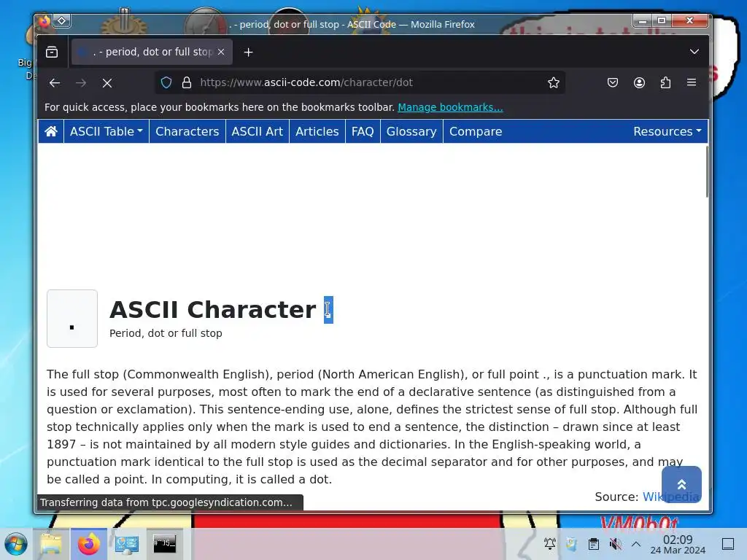Expand the Resources dropdown

coord(667,131)
